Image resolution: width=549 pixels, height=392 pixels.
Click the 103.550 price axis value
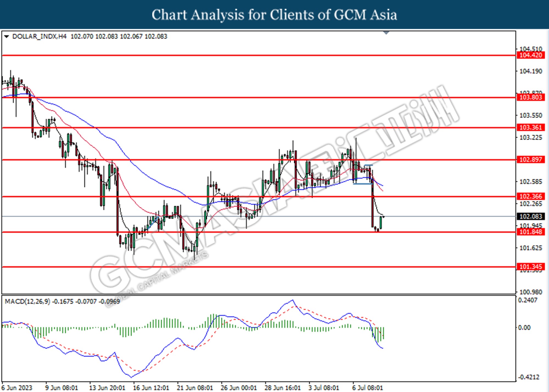531,115
